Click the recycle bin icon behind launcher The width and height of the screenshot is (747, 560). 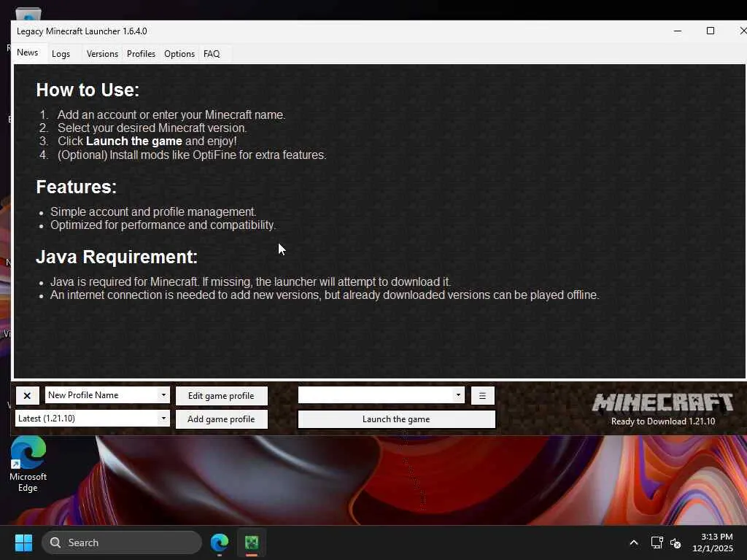click(28, 14)
